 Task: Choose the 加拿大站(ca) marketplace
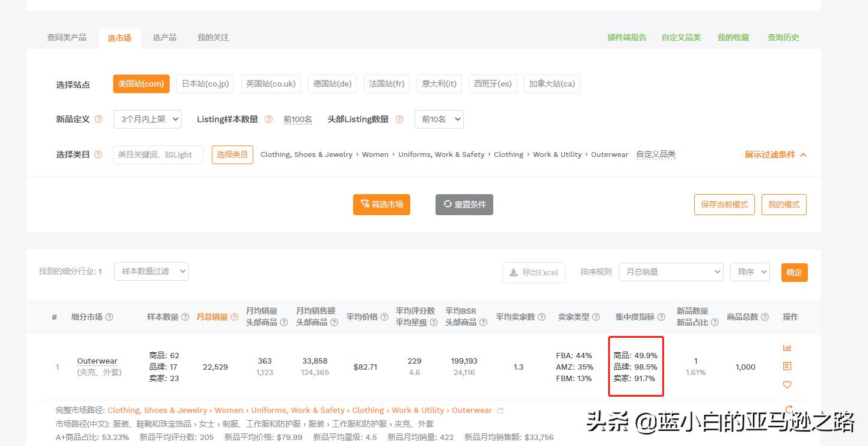click(x=552, y=84)
